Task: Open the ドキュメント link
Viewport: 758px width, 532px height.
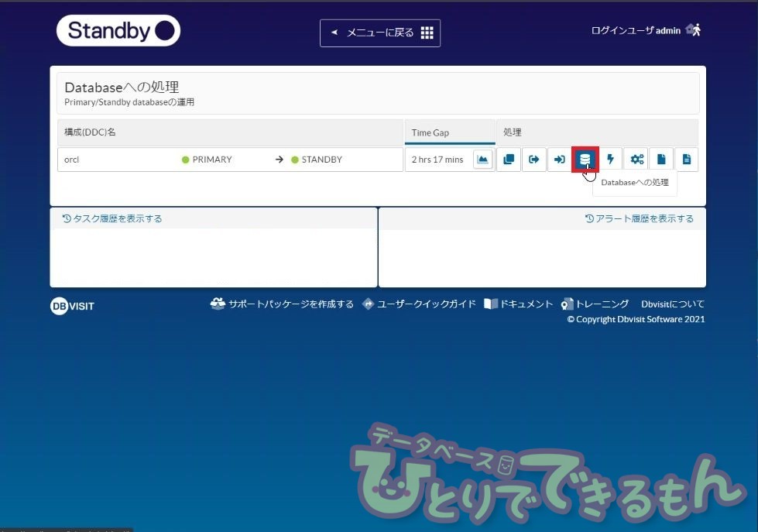Action: click(x=519, y=304)
